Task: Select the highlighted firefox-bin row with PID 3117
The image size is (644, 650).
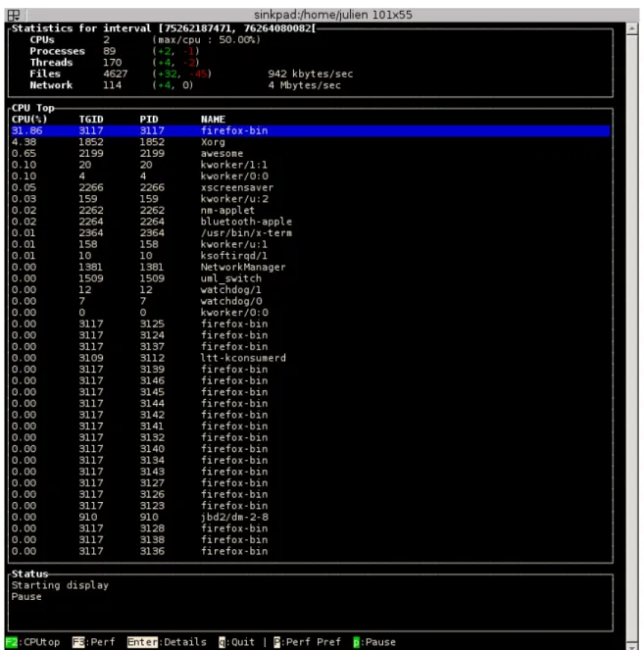Action: pyautogui.click(x=311, y=131)
